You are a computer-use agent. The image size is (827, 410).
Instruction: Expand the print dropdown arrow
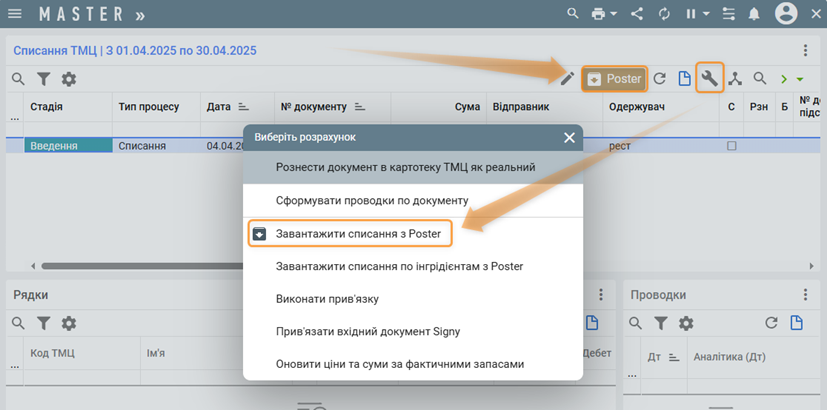click(x=613, y=14)
